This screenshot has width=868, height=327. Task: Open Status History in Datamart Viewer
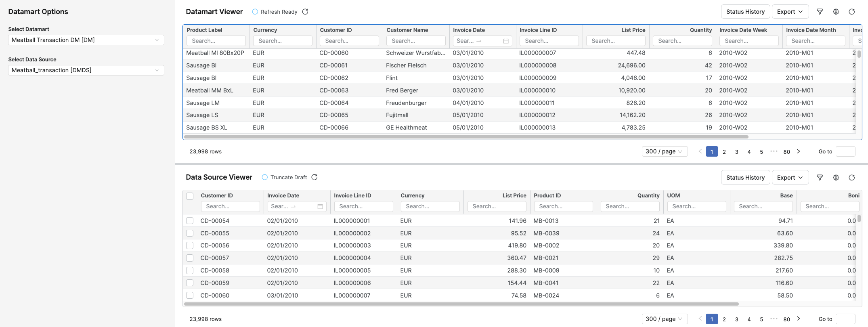pyautogui.click(x=745, y=12)
